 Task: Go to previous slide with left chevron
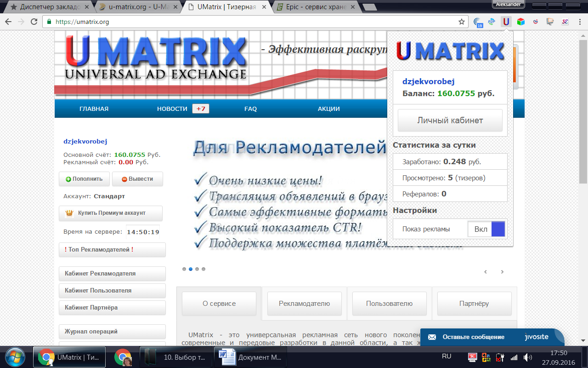click(x=486, y=272)
